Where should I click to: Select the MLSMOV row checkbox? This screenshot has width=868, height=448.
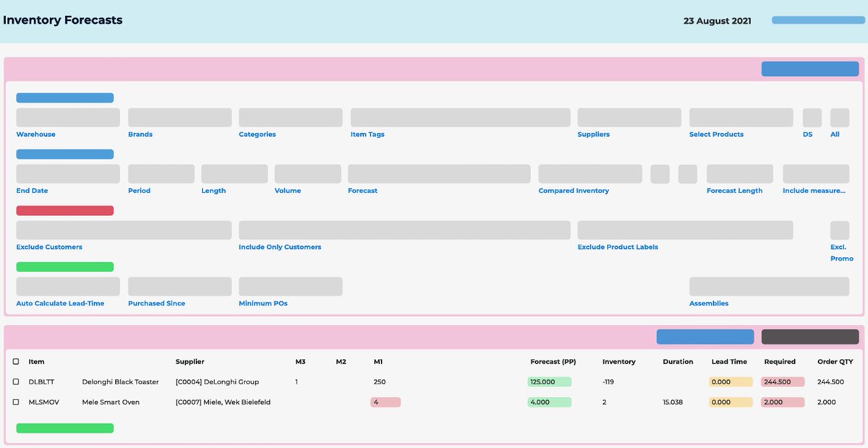pyautogui.click(x=16, y=402)
